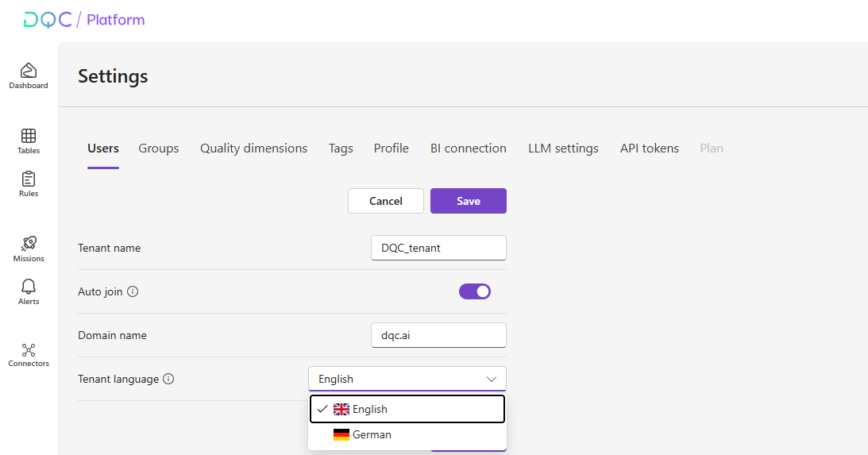Viewport: 868px width, 455px height.
Task: Click the DQC Platform logo
Action: coord(84,20)
